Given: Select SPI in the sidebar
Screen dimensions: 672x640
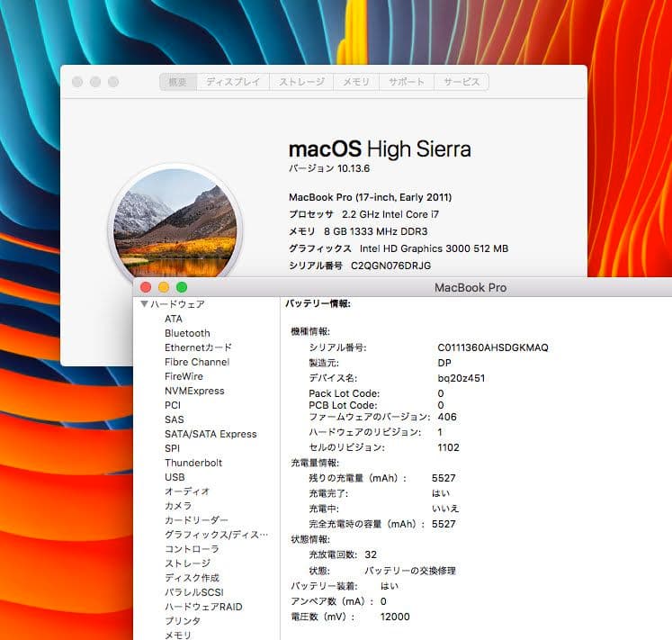Looking at the screenshot, I should point(173,448).
